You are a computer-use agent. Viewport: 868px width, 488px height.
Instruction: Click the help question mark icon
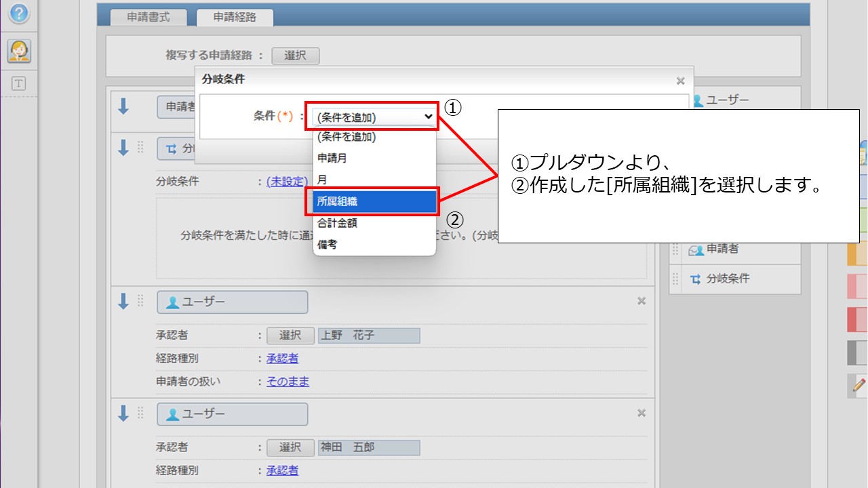coord(18,13)
